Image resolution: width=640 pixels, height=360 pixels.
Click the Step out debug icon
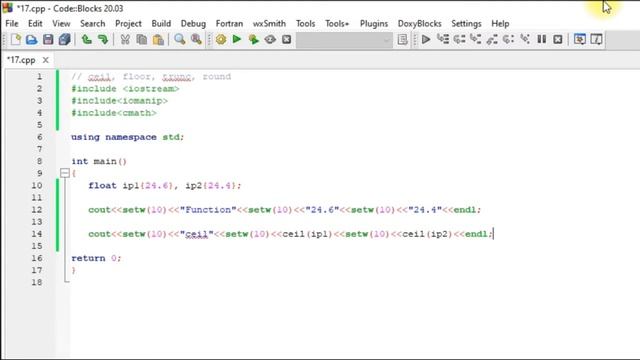(x=492, y=40)
